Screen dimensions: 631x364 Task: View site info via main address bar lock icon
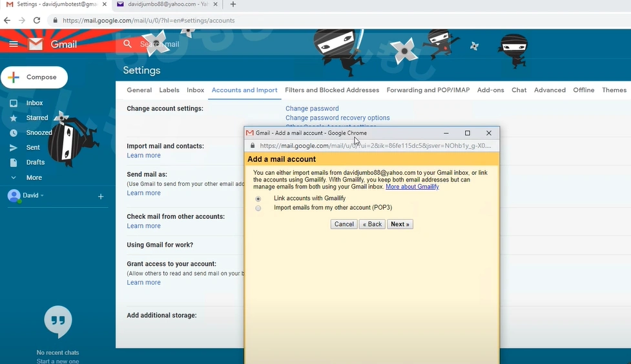55,21
